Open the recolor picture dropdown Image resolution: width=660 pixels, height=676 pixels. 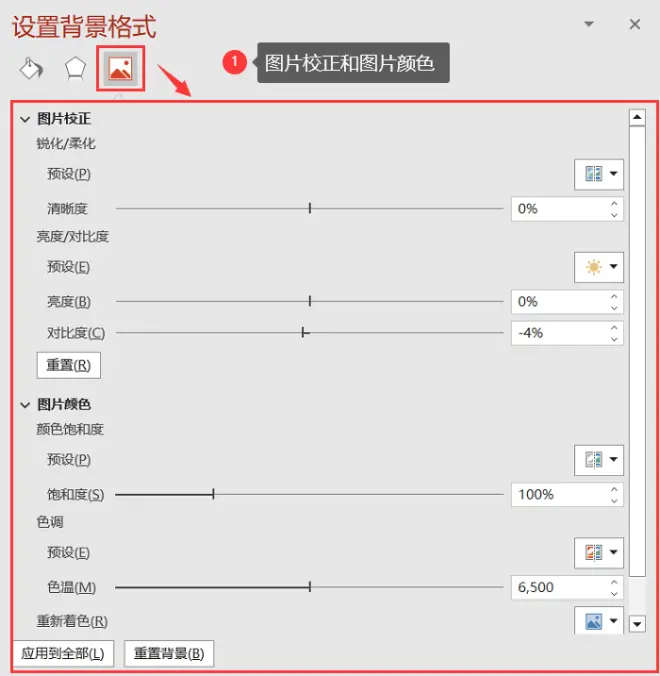pyautogui.click(x=599, y=621)
